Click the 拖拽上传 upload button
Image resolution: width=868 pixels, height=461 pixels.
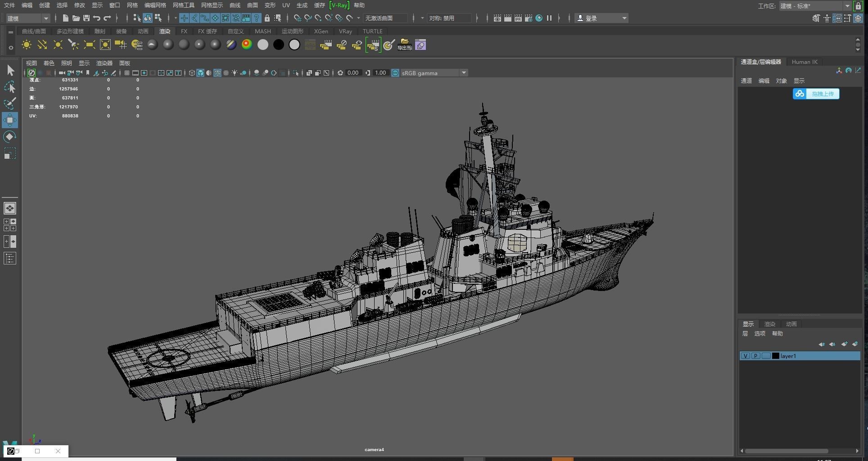[x=816, y=94]
